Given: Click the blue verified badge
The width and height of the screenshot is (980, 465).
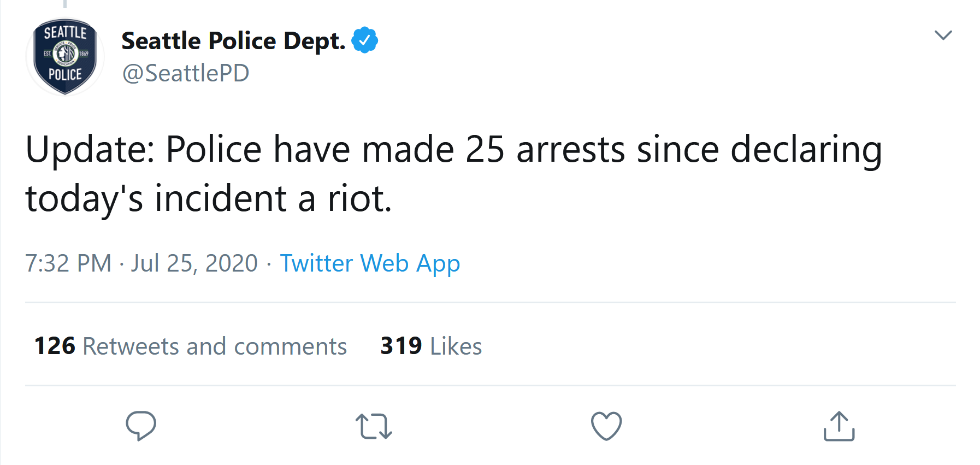Looking at the screenshot, I should 364,40.
